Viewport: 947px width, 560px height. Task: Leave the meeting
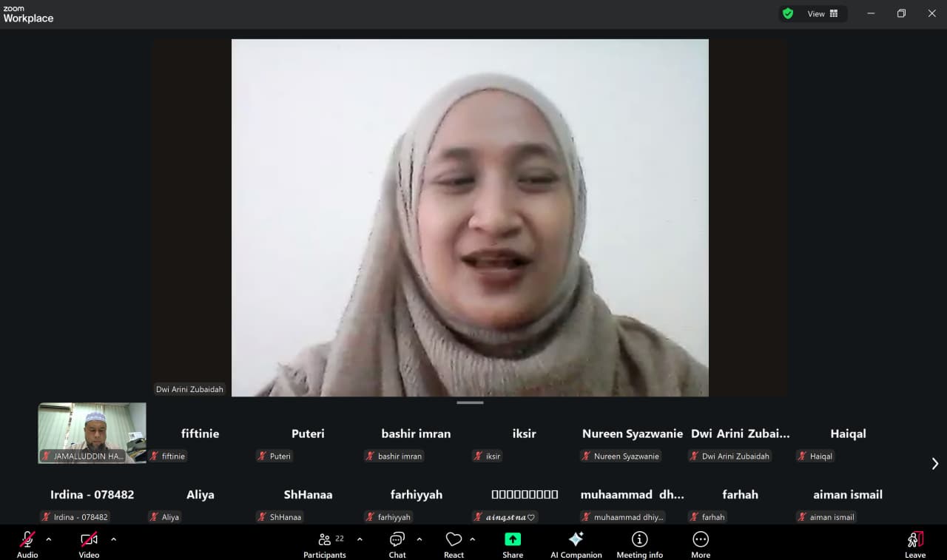tap(915, 544)
